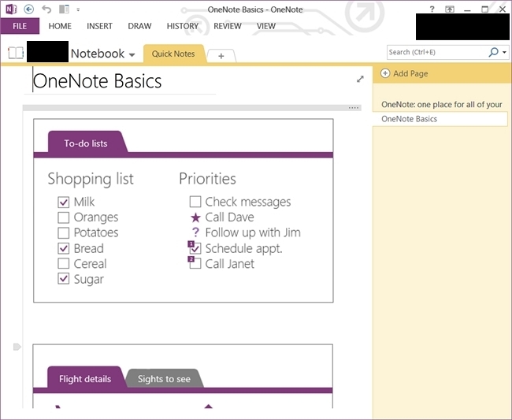Click the notebook book icon
Viewport: 512px width, 420px height.
(16, 53)
